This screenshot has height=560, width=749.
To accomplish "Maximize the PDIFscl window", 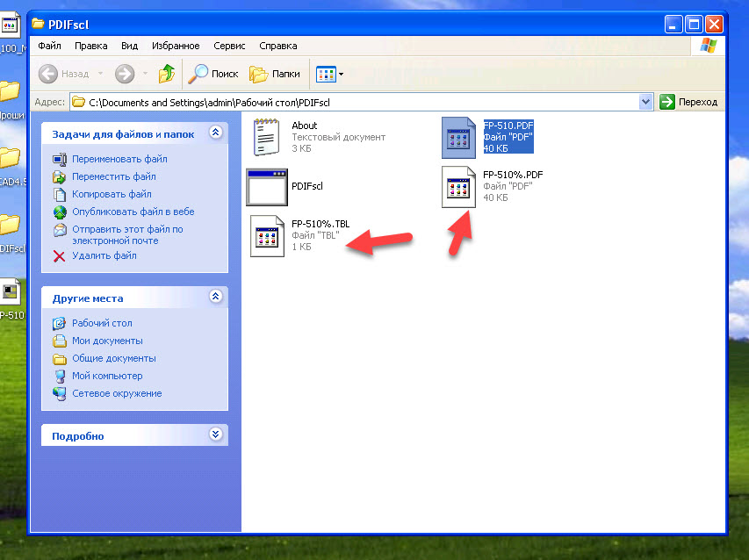I will pyautogui.click(x=694, y=25).
